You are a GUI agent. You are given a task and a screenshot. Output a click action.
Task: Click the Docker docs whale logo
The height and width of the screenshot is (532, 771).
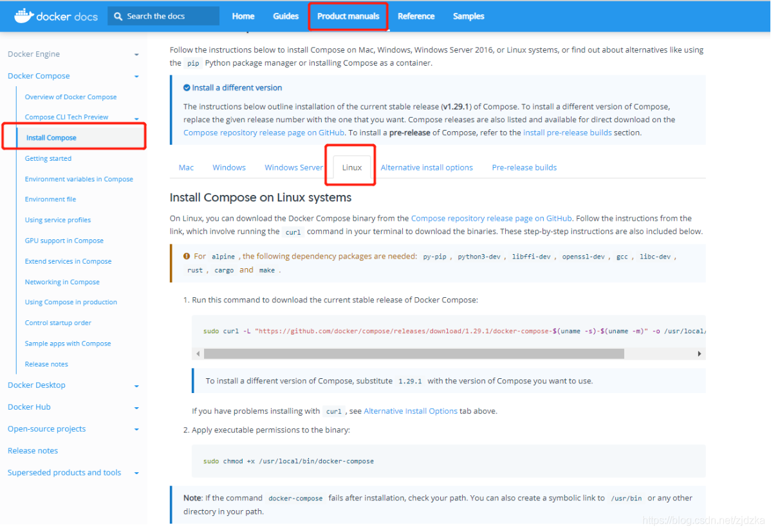[x=24, y=15]
